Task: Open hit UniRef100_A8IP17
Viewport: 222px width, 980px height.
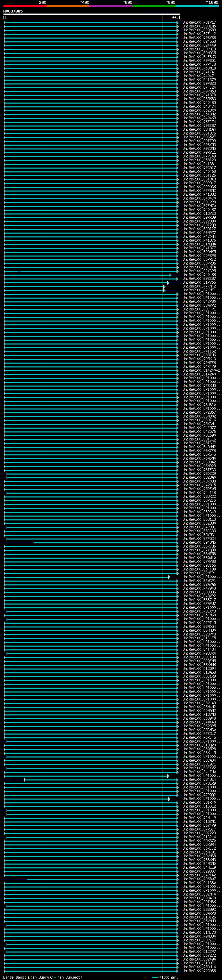Action: [x=199, y=23]
